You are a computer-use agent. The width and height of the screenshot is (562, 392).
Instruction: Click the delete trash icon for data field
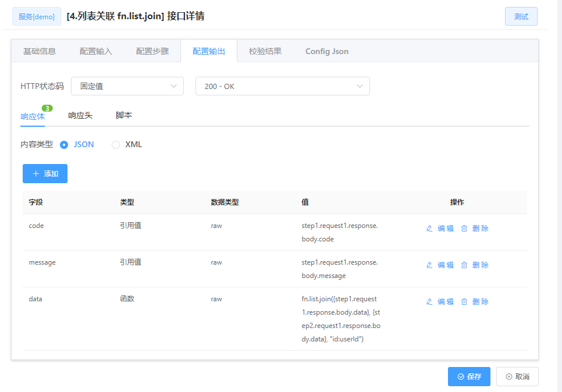tap(464, 301)
